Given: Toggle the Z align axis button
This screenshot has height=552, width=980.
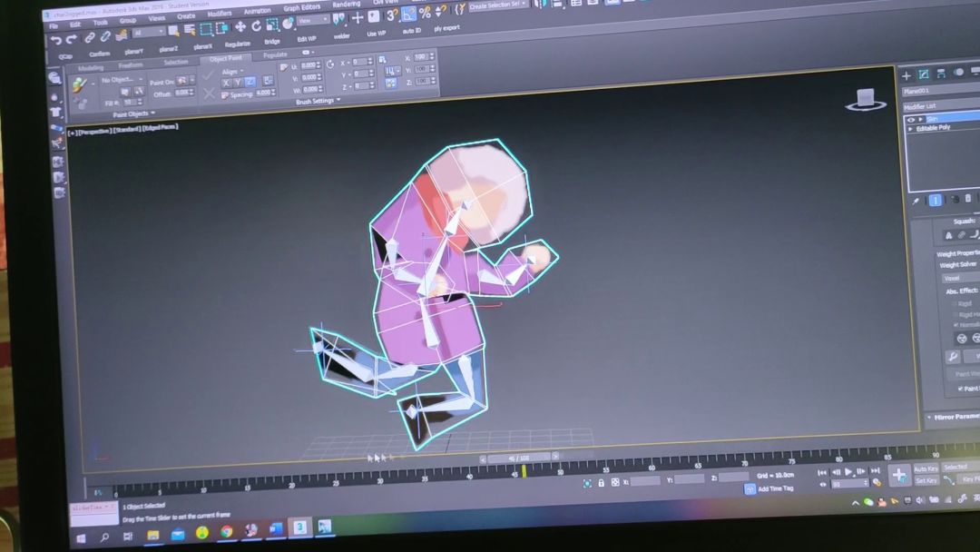Looking at the screenshot, I should coord(250,83).
